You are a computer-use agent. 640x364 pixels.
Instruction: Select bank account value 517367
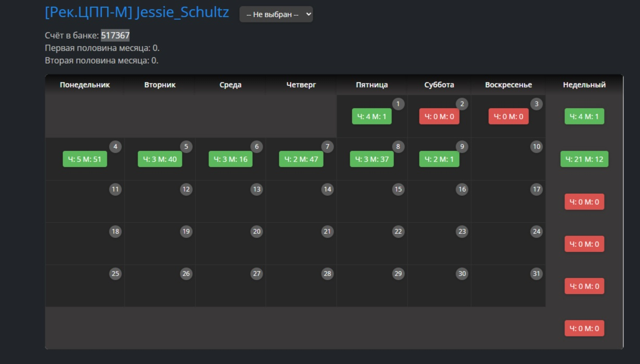coord(115,35)
